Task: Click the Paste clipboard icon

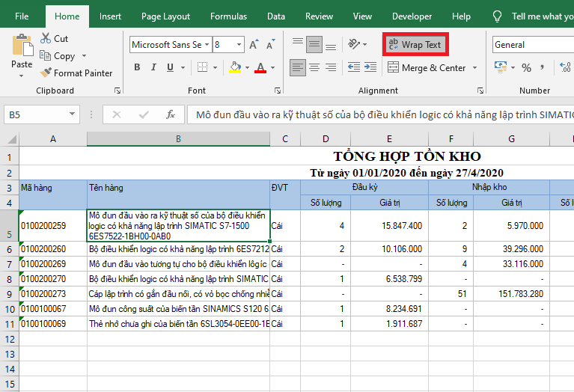Action: click(x=22, y=46)
